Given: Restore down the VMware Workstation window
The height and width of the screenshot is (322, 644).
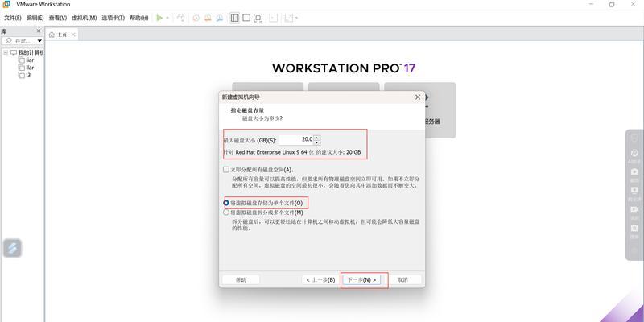Looking at the screenshot, I should point(612,5).
